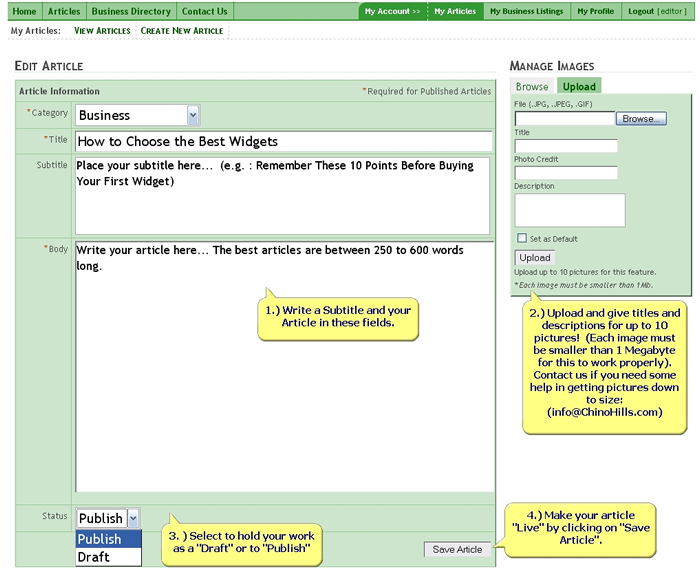Open the Business Directory page
Image resolution: width=700 pixels, height=568 pixels.
(131, 12)
